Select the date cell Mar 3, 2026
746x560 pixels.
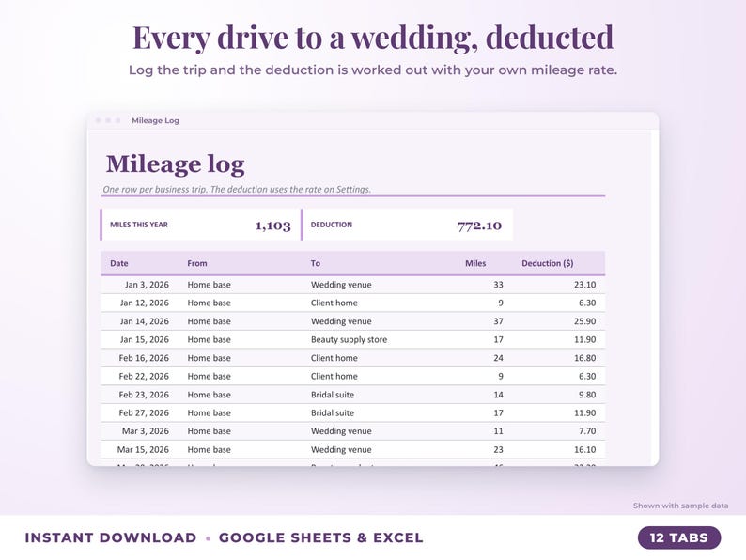tap(146, 431)
